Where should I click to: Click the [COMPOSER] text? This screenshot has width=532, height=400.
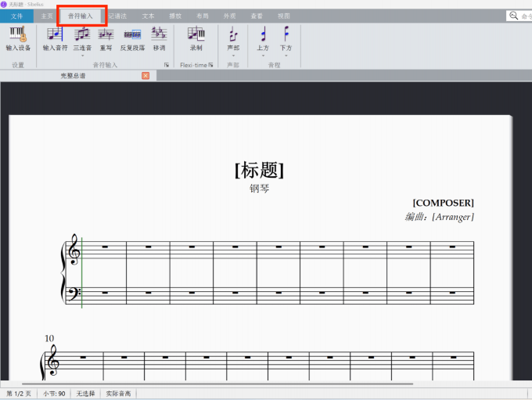pyautogui.click(x=443, y=203)
